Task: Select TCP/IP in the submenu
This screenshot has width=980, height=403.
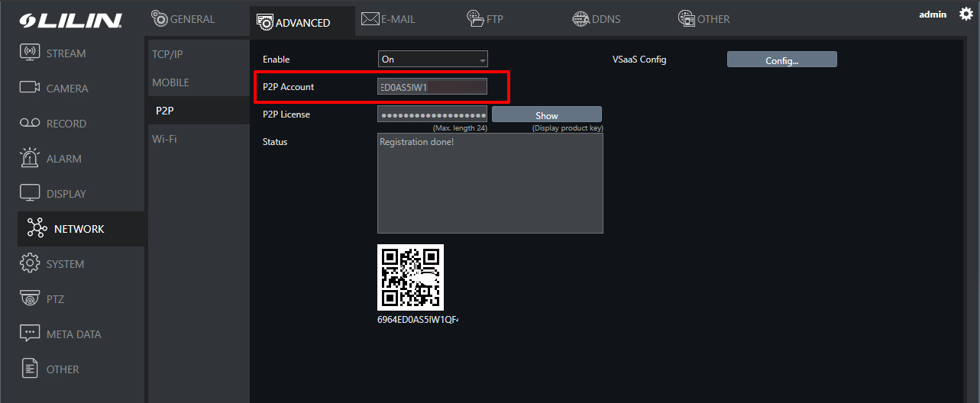Action: [167, 54]
